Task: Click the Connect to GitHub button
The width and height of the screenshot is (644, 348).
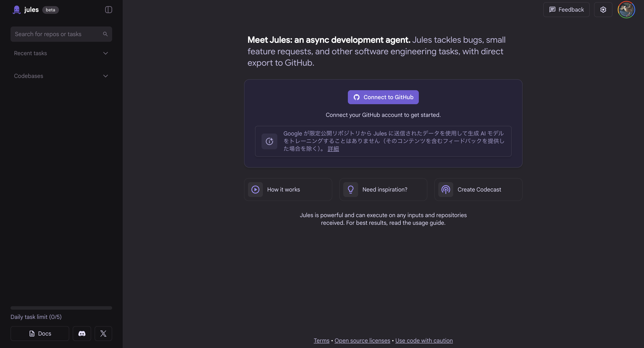Action: (x=383, y=97)
